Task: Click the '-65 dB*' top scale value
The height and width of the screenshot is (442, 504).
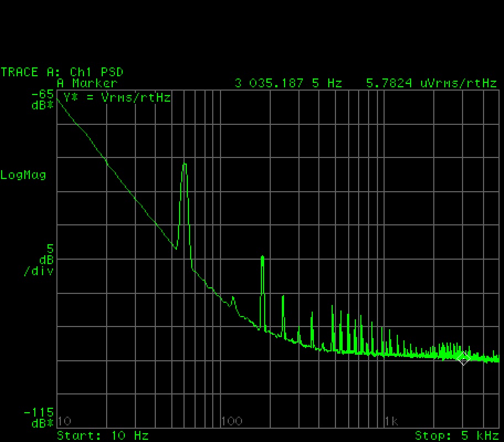Action: click(x=43, y=99)
